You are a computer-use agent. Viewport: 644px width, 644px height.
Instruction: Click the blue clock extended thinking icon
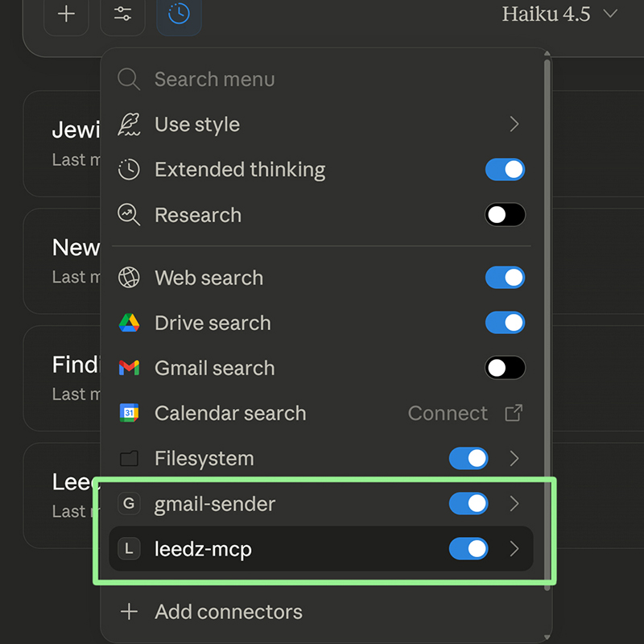(x=179, y=14)
